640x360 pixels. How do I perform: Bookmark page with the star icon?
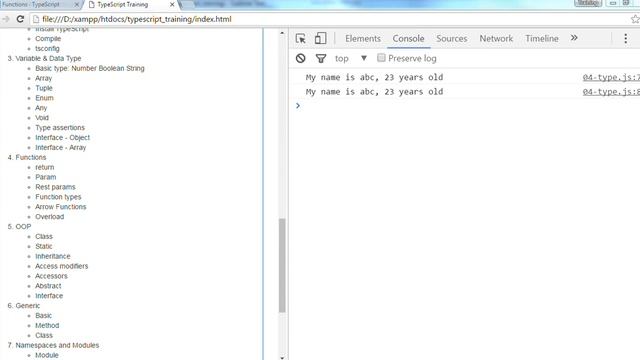click(x=635, y=19)
